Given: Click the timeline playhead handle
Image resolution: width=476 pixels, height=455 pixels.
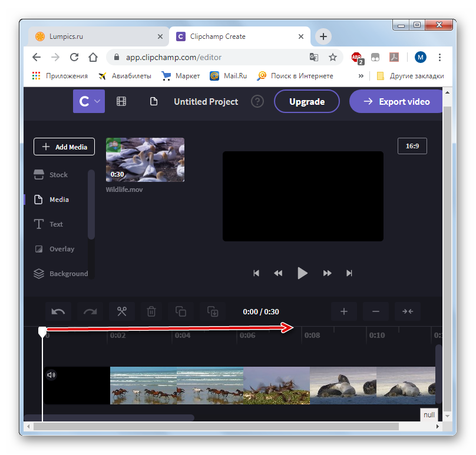Looking at the screenshot, I should point(42,332).
